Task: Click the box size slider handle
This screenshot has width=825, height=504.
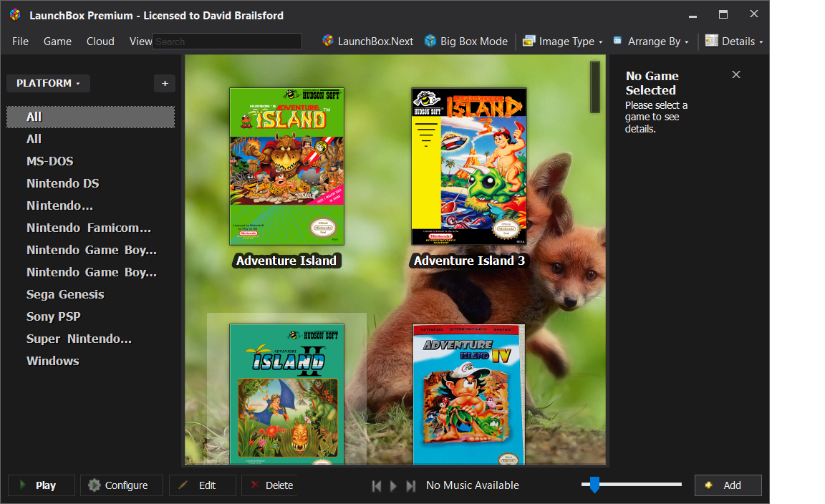Action: pos(594,485)
